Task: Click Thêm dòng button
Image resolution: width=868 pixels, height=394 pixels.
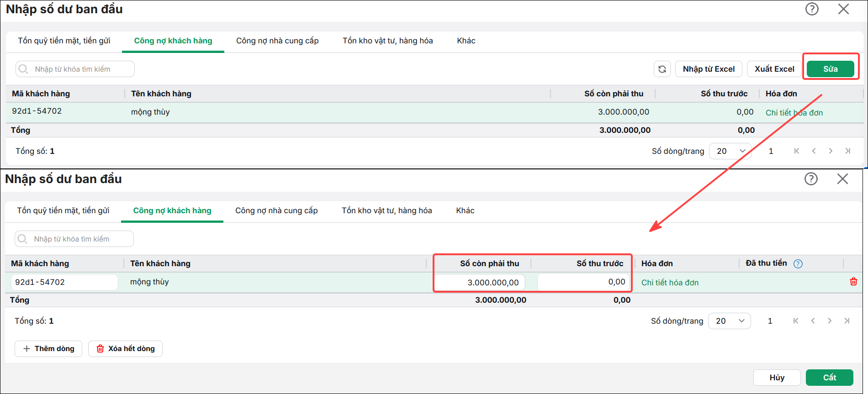Action: click(x=48, y=349)
